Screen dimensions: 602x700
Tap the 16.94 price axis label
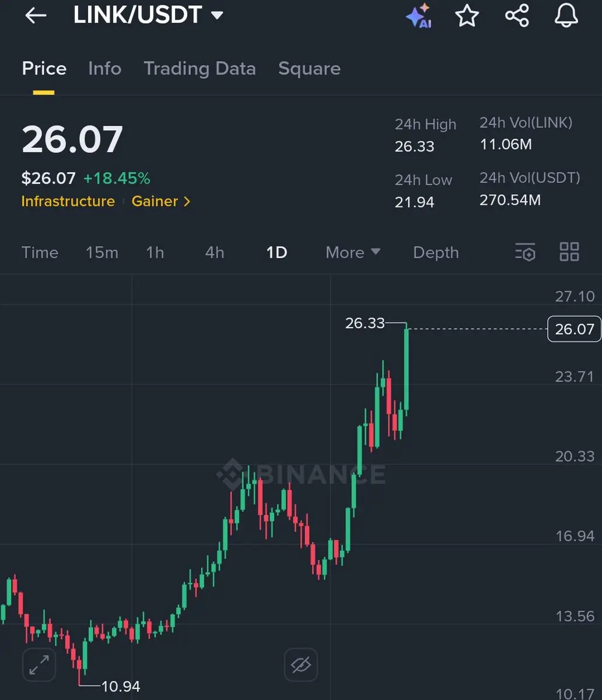pos(575,536)
